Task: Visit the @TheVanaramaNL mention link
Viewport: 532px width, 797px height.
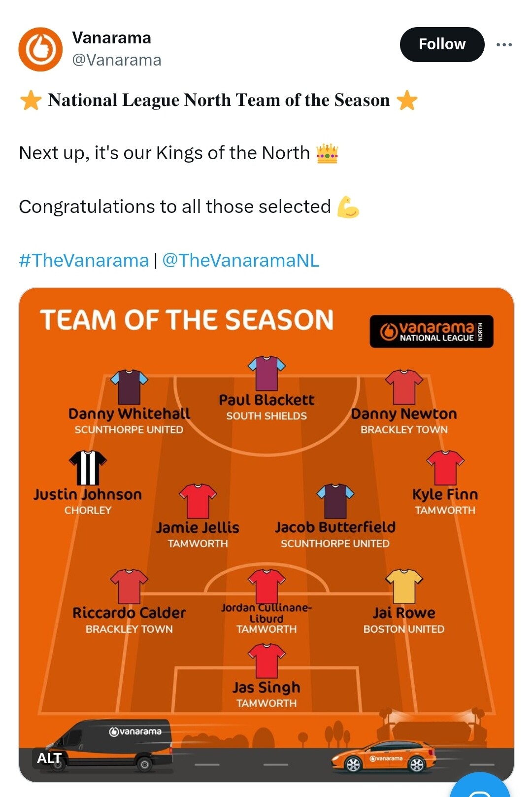Action: (x=241, y=260)
